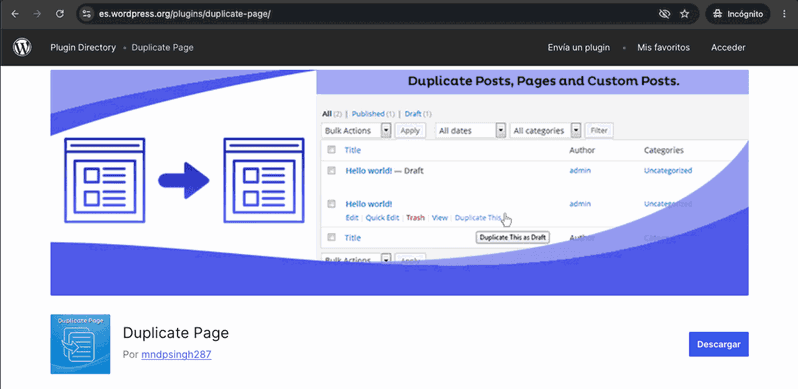Click the Filter button in the banner
The width and height of the screenshot is (798, 389).
[599, 131]
